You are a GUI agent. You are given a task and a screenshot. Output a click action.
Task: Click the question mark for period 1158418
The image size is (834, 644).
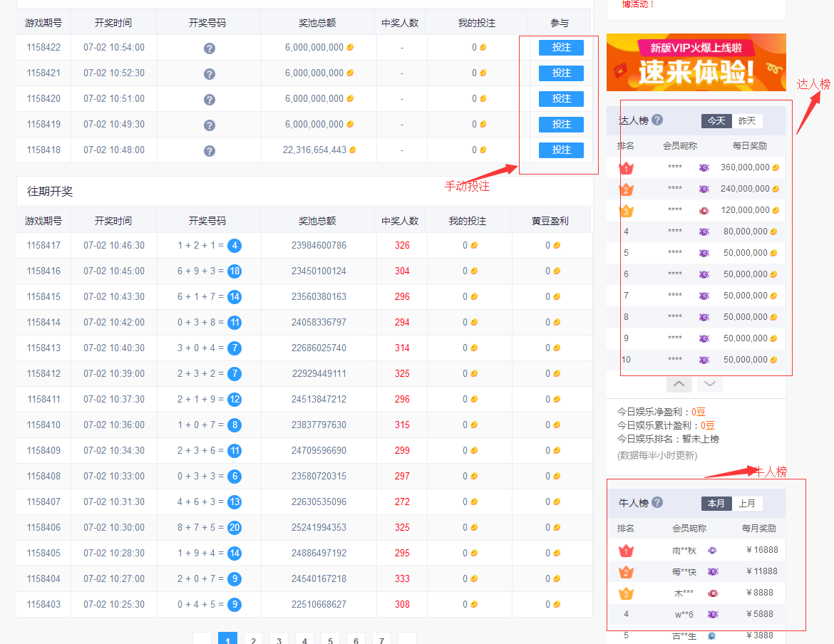click(x=210, y=151)
